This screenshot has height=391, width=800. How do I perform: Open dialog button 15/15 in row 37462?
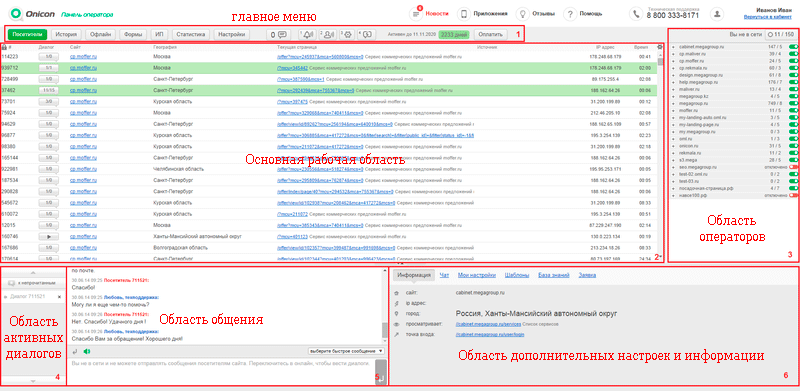click(49, 90)
